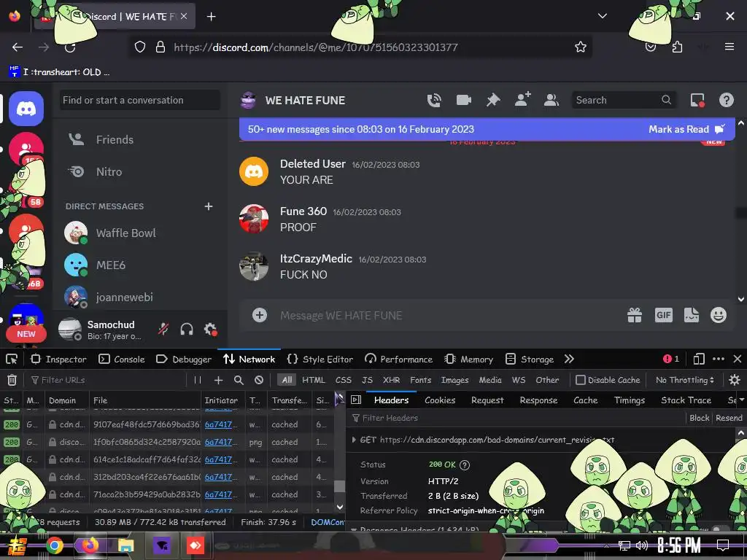The image size is (747, 560).
Task: Attach a file with plus button
Action: (260, 315)
